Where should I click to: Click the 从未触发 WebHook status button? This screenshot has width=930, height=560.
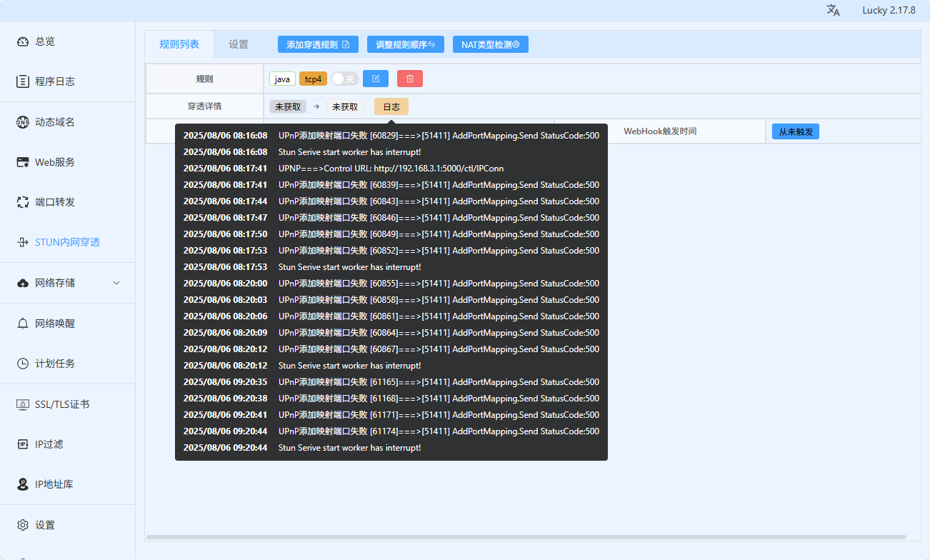click(x=795, y=131)
